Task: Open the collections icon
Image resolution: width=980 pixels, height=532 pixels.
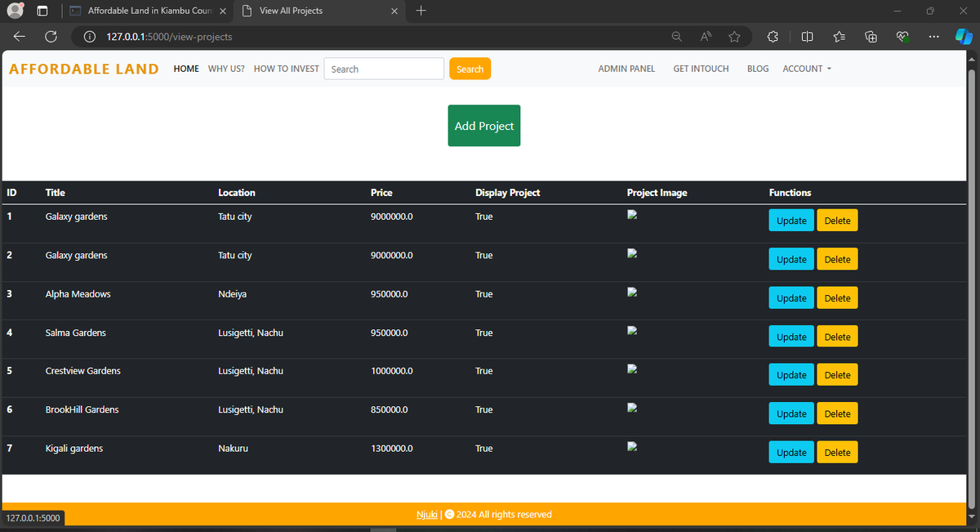Action: pyautogui.click(x=871, y=37)
